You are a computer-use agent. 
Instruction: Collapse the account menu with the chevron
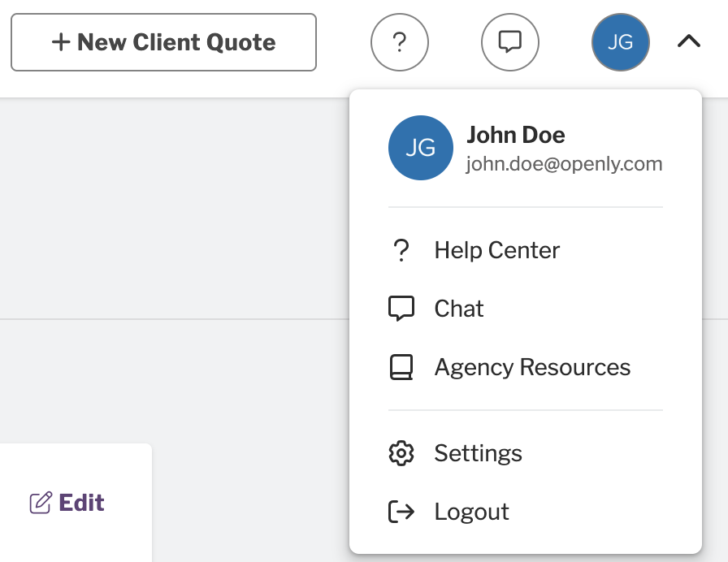(x=688, y=41)
